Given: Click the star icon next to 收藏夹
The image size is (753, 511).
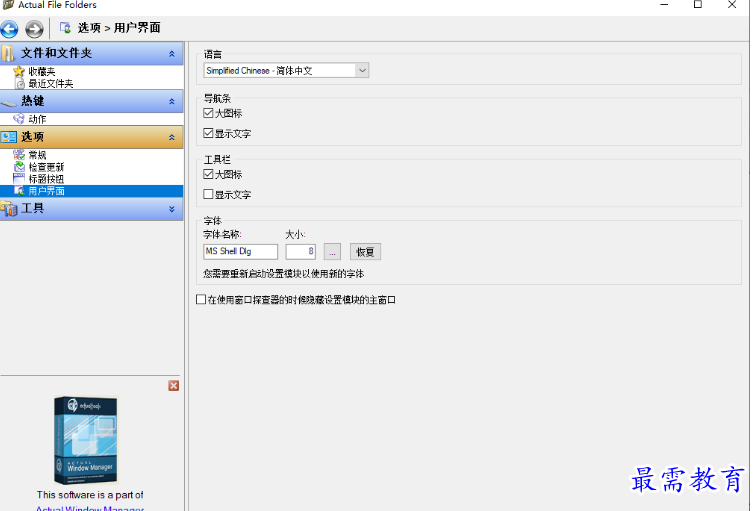Looking at the screenshot, I should (19, 71).
